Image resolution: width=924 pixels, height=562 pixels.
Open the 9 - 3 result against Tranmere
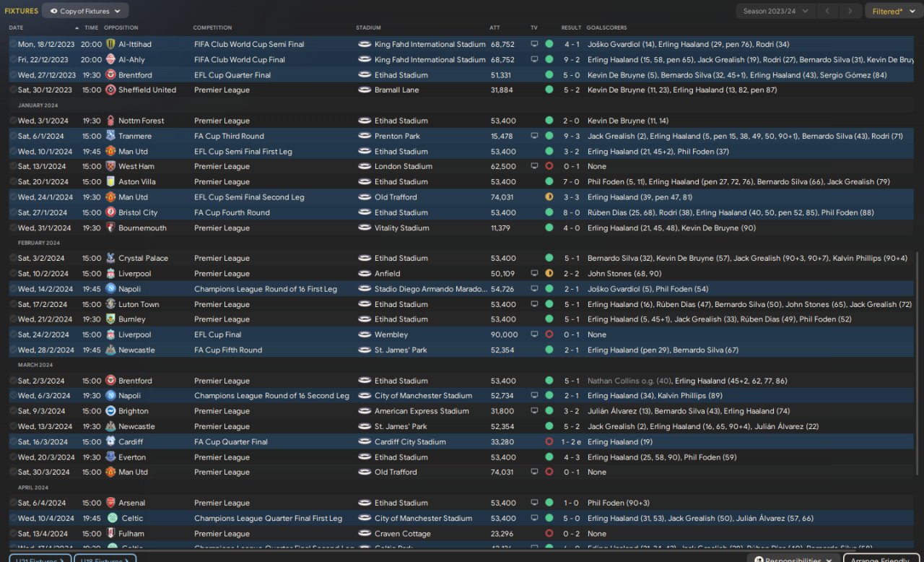click(x=571, y=136)
